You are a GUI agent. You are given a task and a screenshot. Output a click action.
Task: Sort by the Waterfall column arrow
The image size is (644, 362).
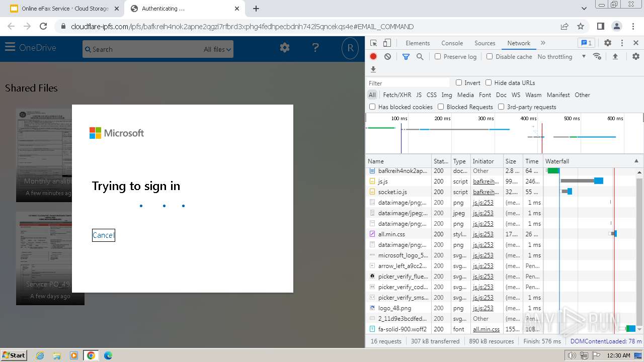(x=636, y=161)
